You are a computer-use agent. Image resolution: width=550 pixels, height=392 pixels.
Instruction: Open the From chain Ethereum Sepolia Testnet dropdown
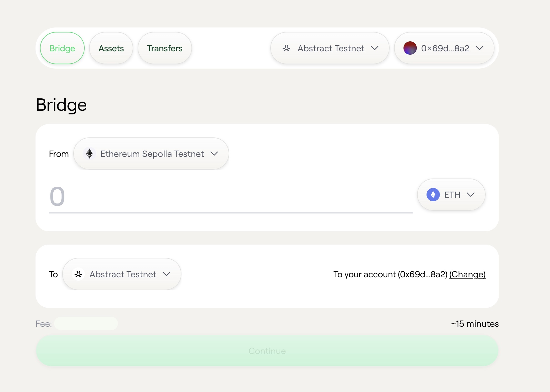coord(151,154)
